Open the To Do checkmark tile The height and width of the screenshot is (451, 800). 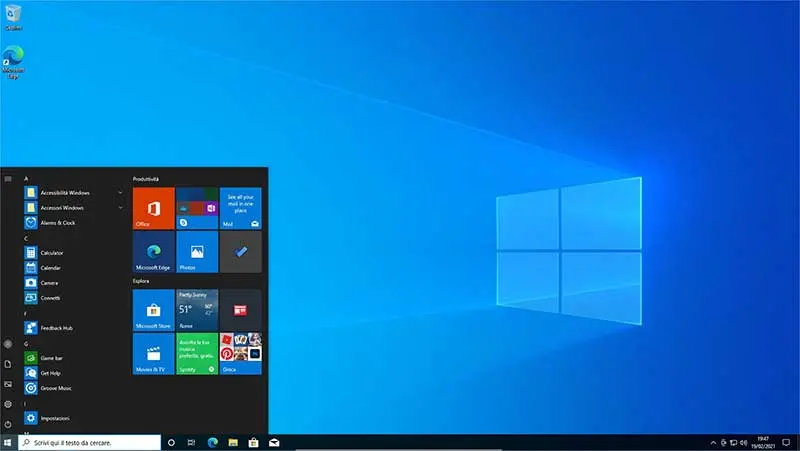click(x=240, y=252)
